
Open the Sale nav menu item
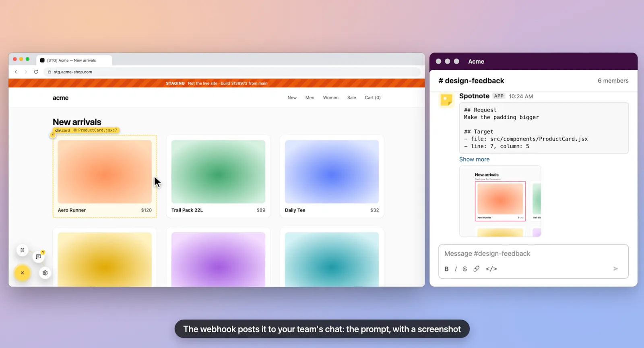coord(351,97)
